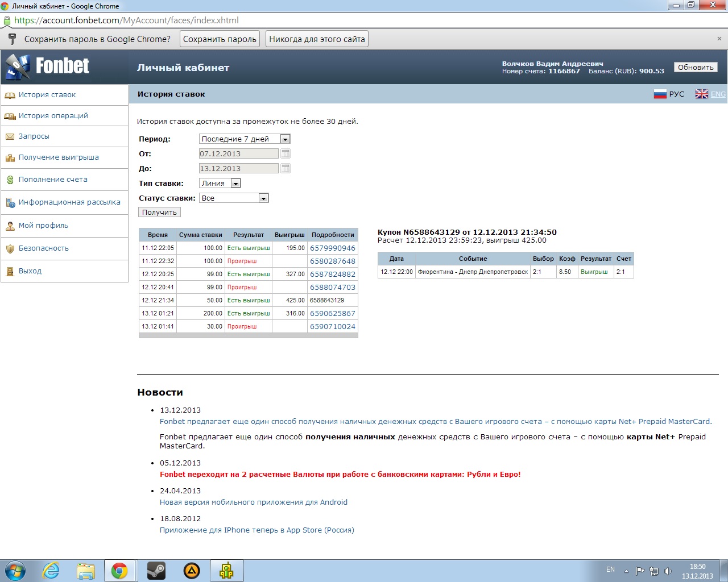Click the icon beside Информационная рассылка
The height and width of the screenshot is (582, 728).
[x=10, y=202]
